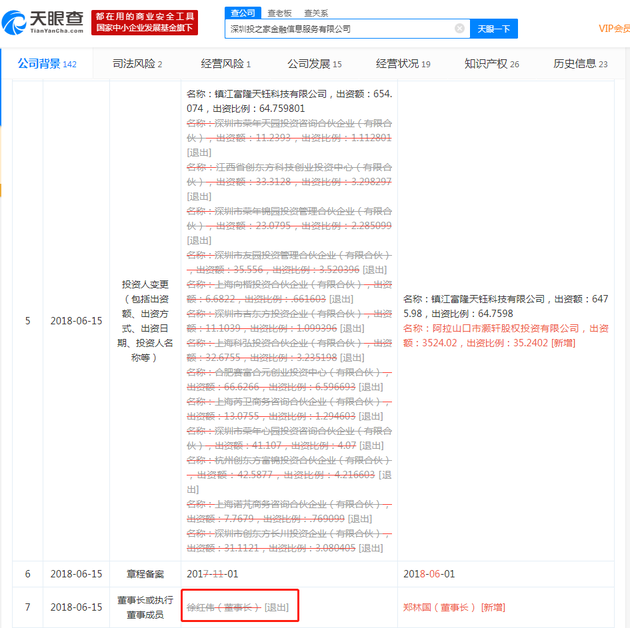Select the 查公司 search tab

click(243, 13)
